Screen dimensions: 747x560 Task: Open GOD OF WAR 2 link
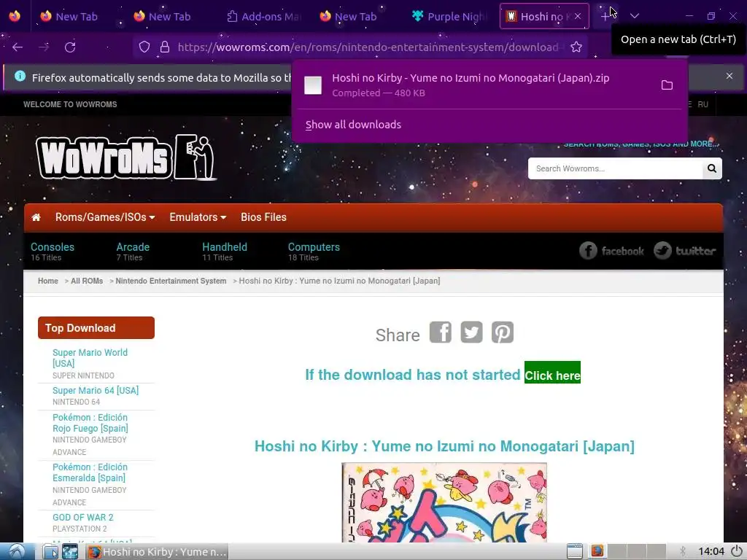click(x=83, y=517)
